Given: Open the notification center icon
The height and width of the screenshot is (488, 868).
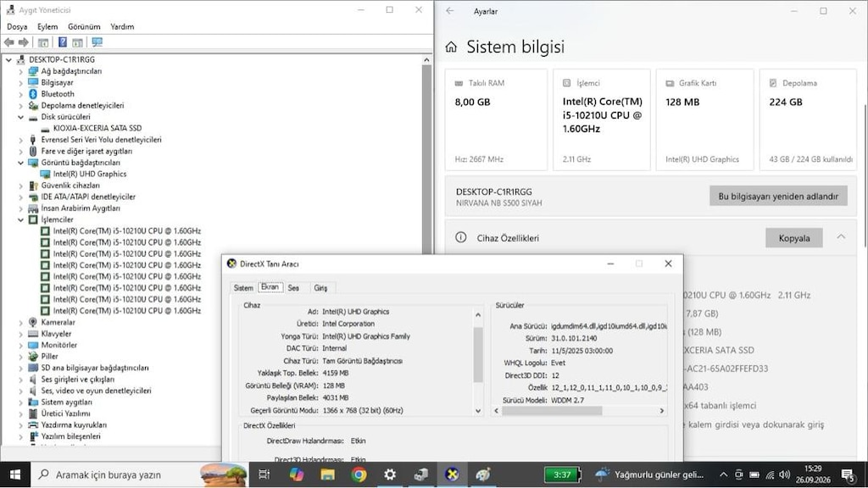Looking at the screenshot, I should coord(848,474).
